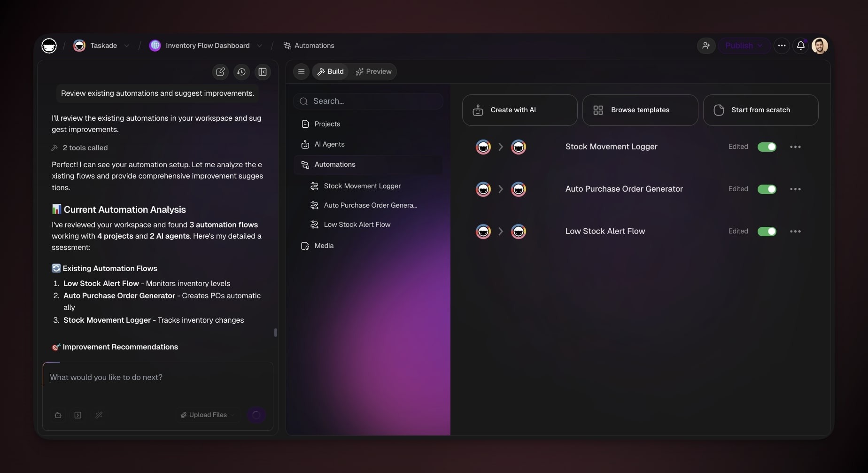
Task: Open Inventory Flow Dashboard dropdown chevron
Action: coord(259,46)
